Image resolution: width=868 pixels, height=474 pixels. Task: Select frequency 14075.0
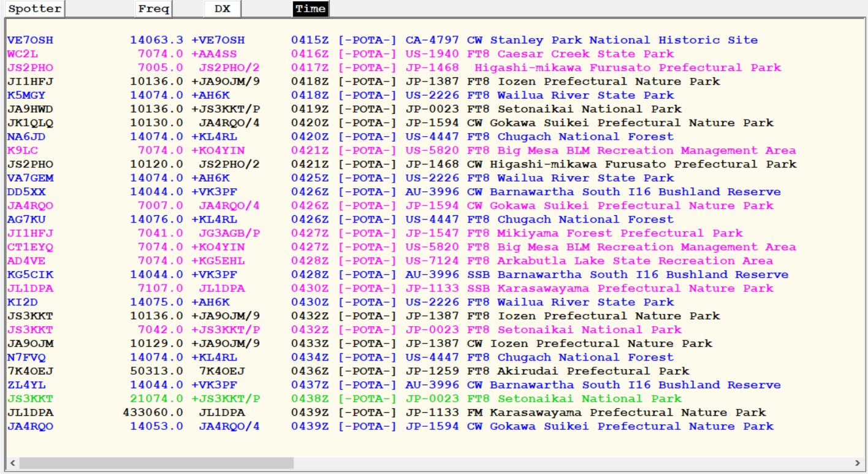coord(156,302)
